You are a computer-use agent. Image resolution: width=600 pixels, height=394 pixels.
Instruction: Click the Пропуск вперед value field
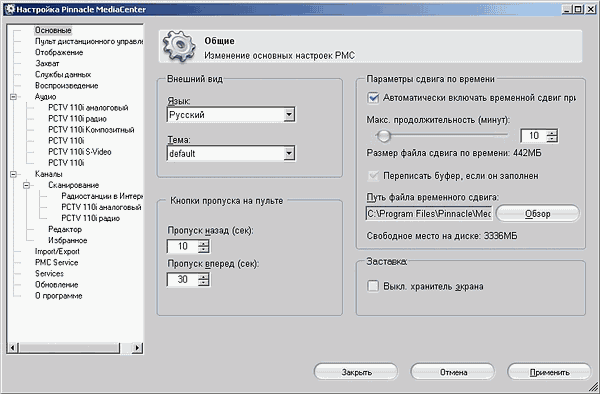[183, 280]
